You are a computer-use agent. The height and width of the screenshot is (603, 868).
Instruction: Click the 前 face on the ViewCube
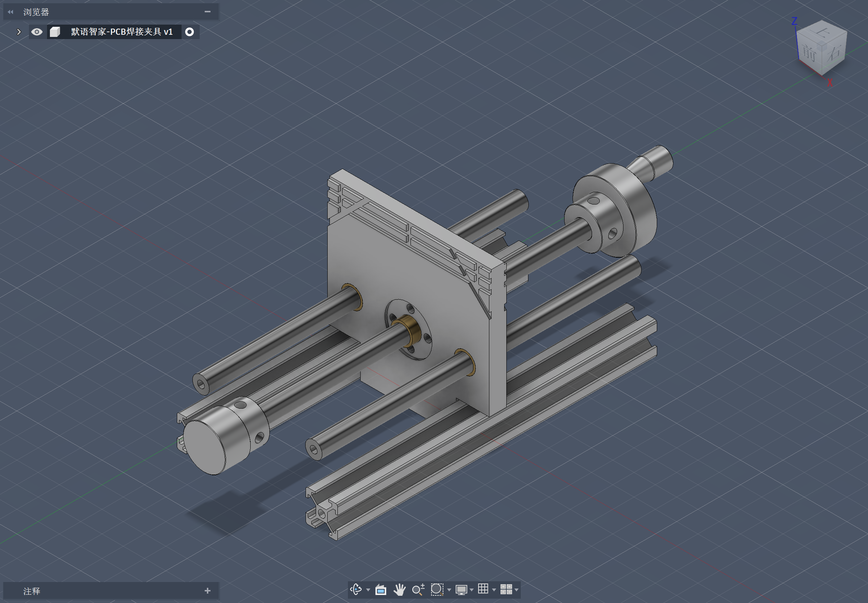tap(809, 53)
